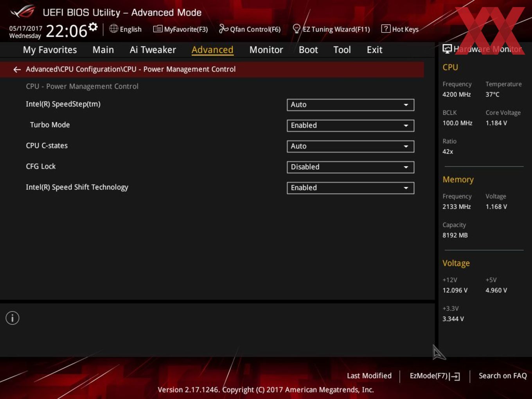Click Last Modified

pos(369,376)
